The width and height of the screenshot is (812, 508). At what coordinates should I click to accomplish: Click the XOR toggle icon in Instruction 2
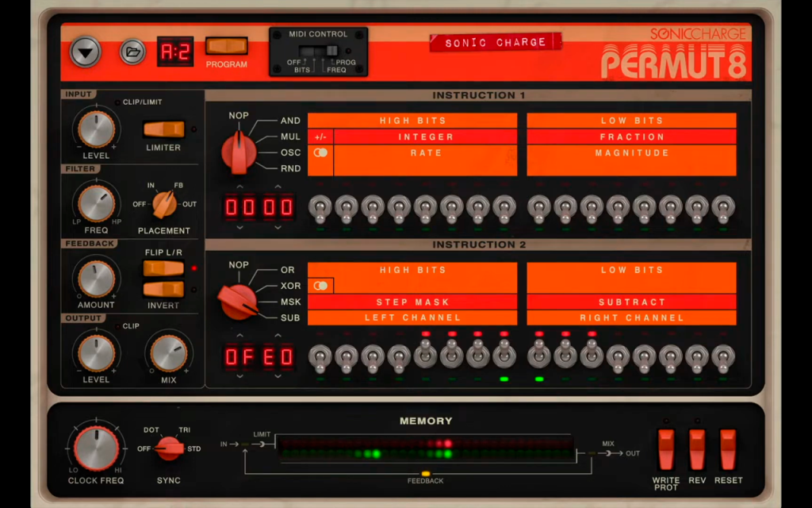320,286
